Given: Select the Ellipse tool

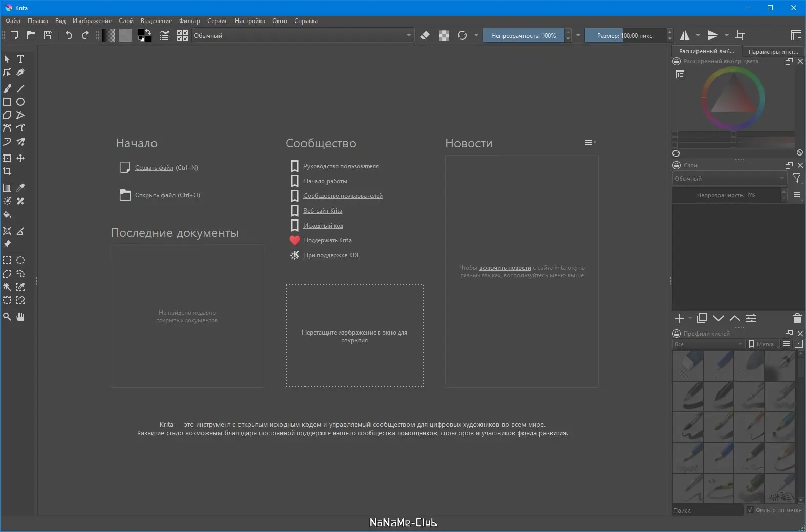Looking at the screenshot, I should pos(20,102).
